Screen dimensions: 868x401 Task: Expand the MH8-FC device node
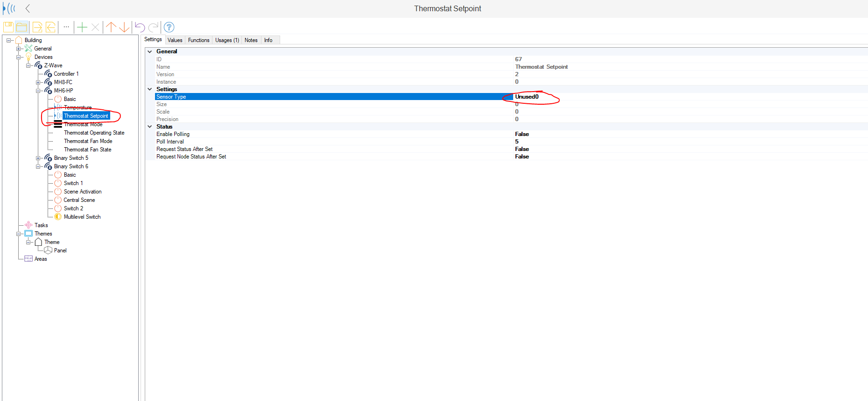click(38, 82)
